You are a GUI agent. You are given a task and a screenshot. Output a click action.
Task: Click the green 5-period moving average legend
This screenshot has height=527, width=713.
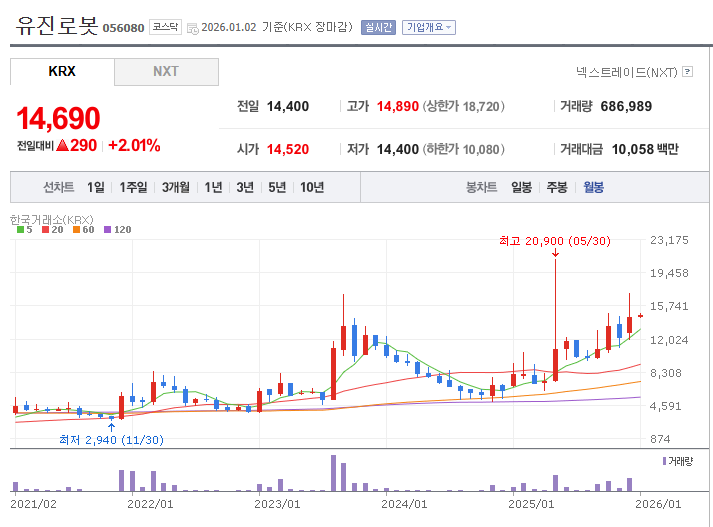(x=25, y=230)
